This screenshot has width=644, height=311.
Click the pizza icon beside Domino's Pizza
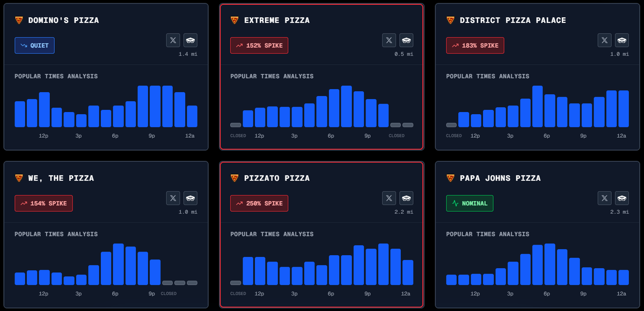(19, 20)
